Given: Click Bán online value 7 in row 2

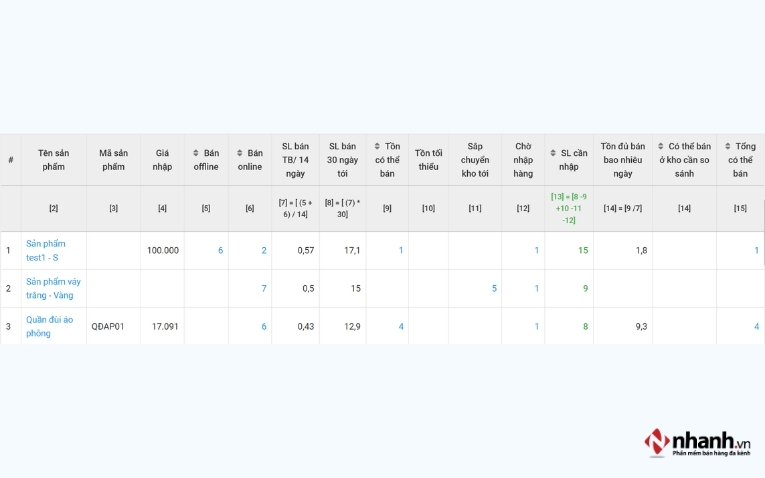Looking at the screenshot, I should coord(264,289).
